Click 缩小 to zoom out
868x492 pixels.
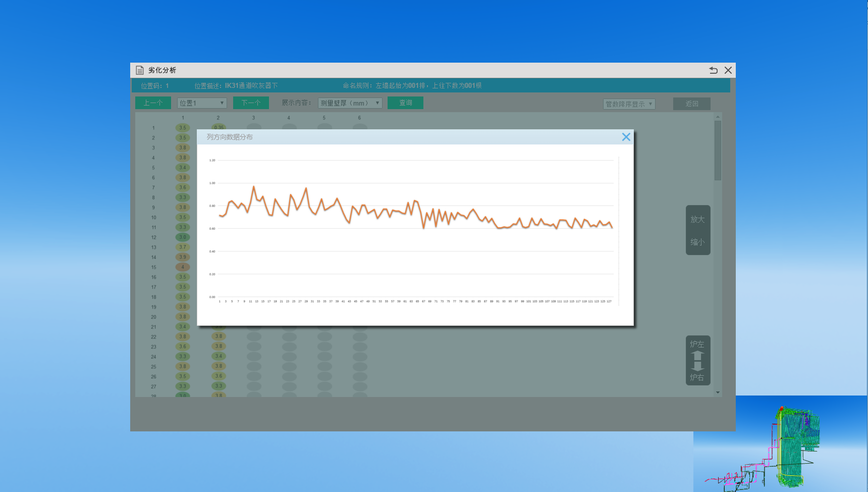(697, 242)
